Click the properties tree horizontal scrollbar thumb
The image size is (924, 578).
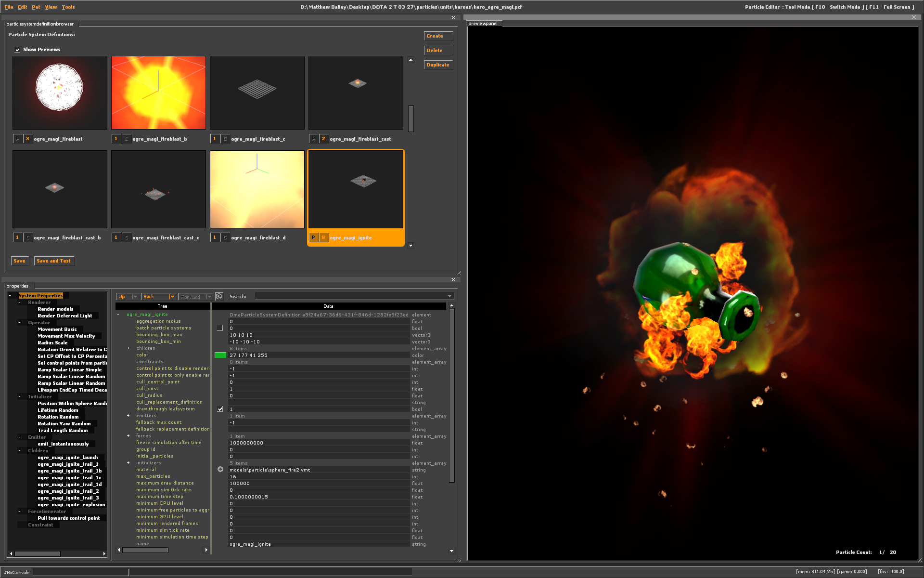37,554
